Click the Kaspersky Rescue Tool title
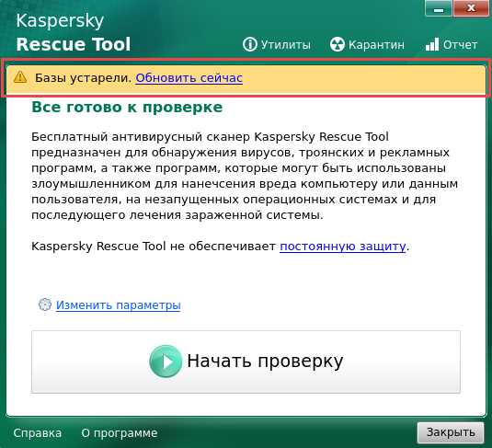The width and height of the screenshot is (492, 448). 73,32
